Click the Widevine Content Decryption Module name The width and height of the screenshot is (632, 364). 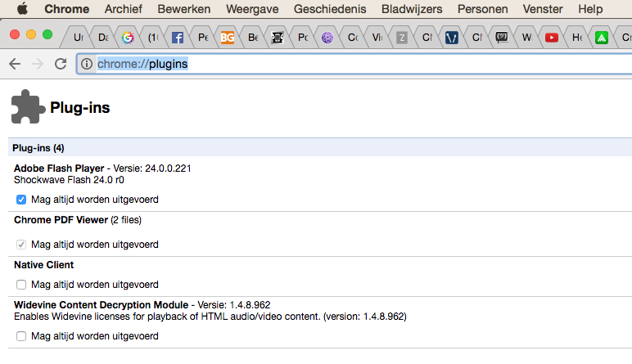102,305
